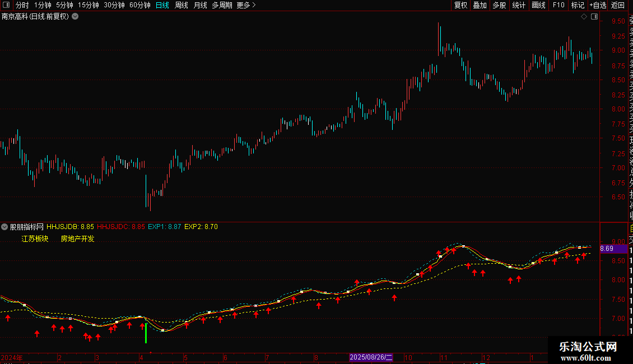Expand the 更多 periods menu

tap(246, 5)
